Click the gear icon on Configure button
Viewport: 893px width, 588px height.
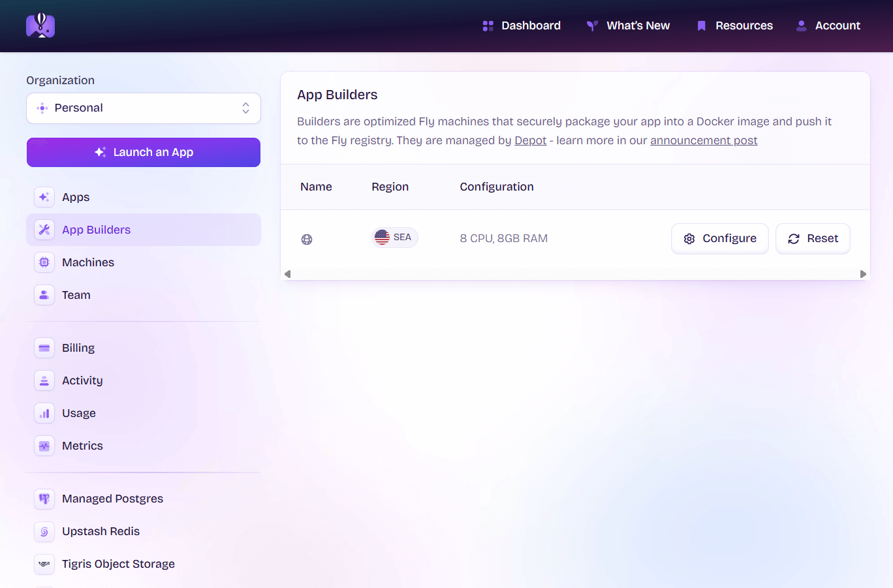pos(689,239)
